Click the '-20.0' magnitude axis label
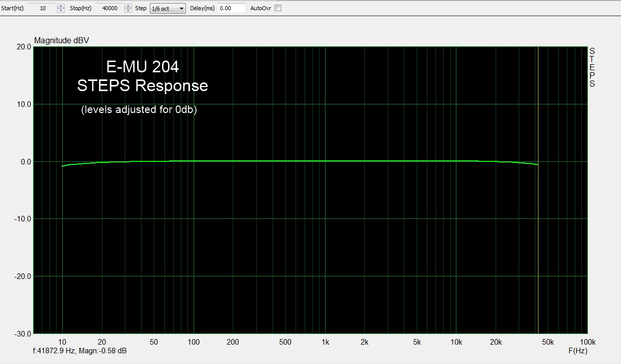Image resolution: width=621 pixels, height=364 pixels. 22,276
